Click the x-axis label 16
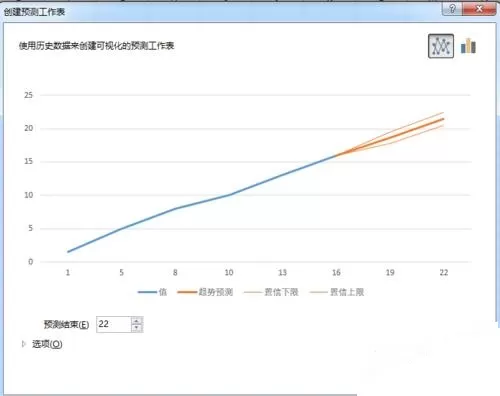Image resolution: width=500 pixels, height=396 pixels. pos(336,273)
